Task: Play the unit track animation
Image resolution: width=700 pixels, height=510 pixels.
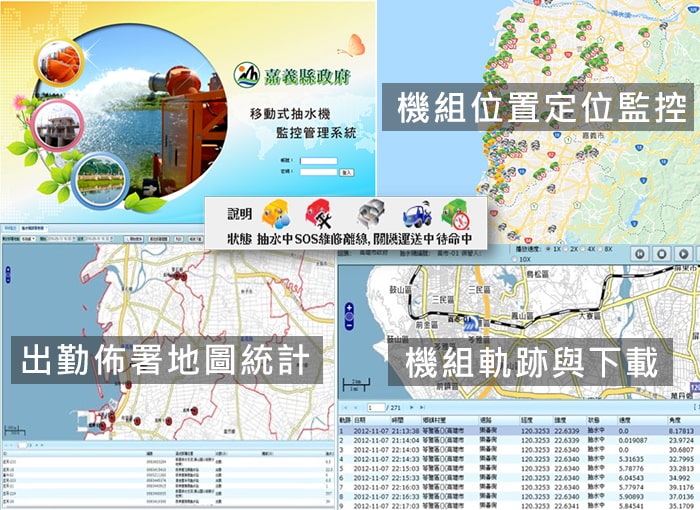Action: click(x=683, y=254)
